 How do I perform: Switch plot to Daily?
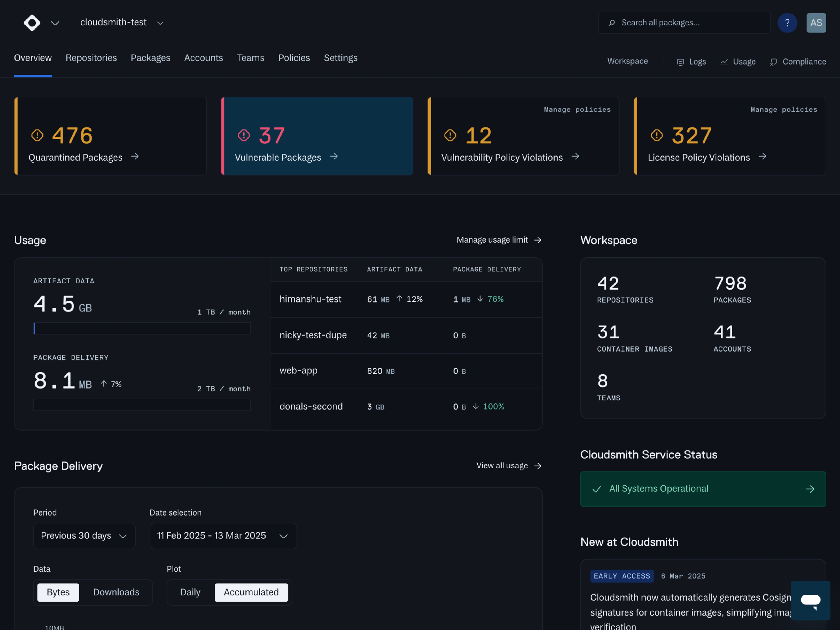(x=190, y=592)
